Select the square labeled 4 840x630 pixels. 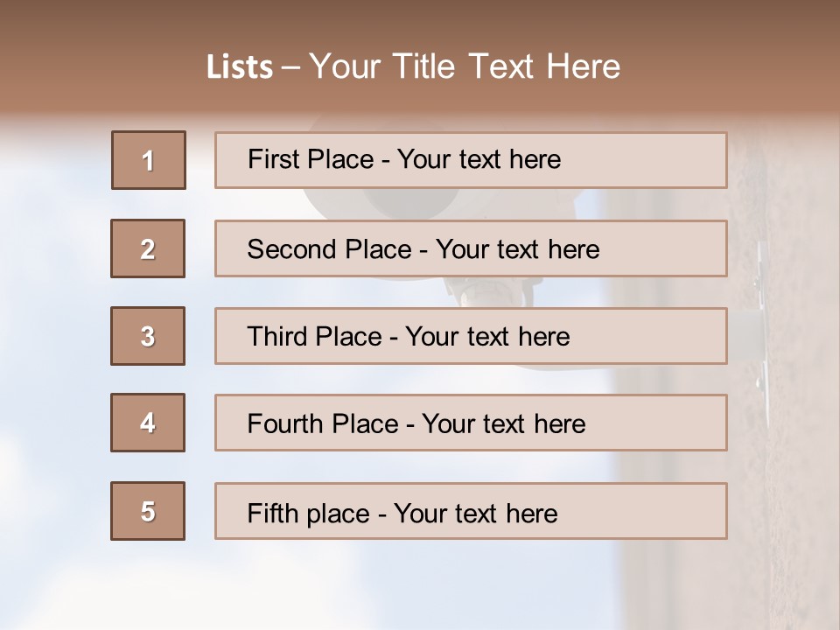pyautogui.click(x=148, y=423)
